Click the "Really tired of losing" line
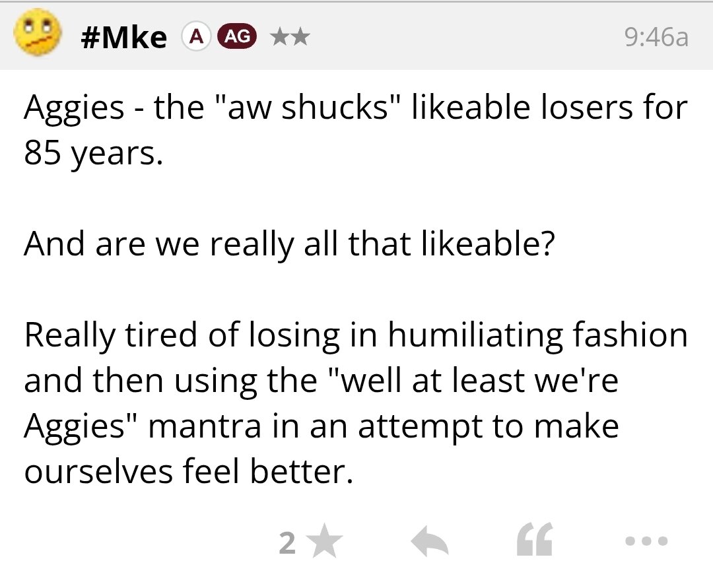This screenshot has width=713, height=588. 355,334
